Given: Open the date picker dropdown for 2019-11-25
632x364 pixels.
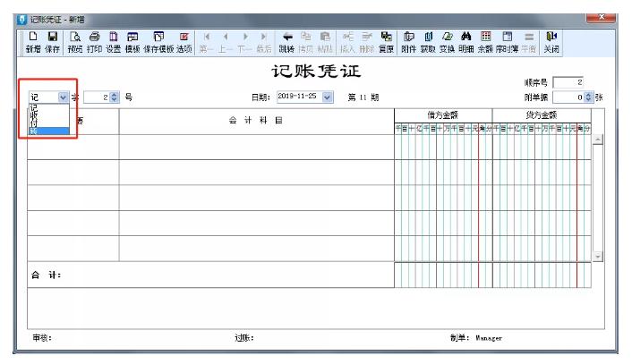Looking at the screenshot, I should coord(328,97).
